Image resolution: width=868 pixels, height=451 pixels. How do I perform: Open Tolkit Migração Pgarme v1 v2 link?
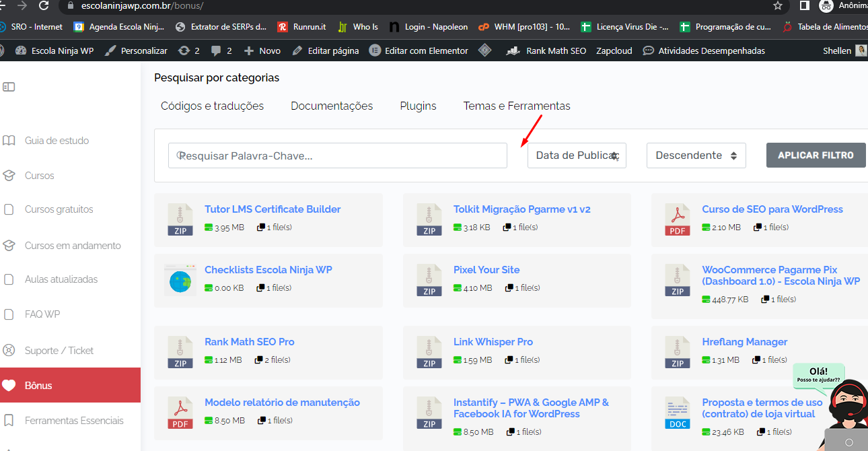(521, 209)
